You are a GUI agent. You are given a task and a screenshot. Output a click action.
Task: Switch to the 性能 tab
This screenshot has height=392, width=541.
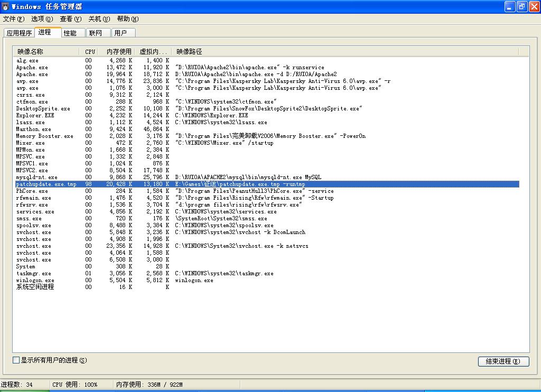click(x=73, y=33)
